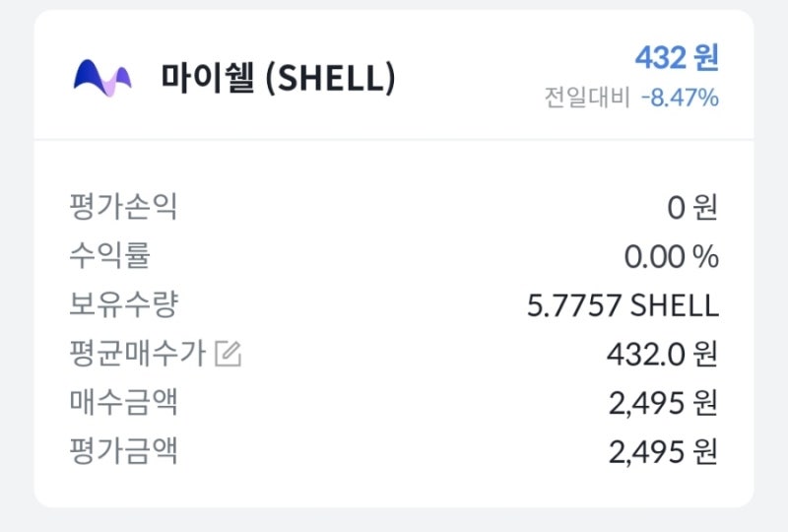Click the 평가손익 row label

point(123,207)
